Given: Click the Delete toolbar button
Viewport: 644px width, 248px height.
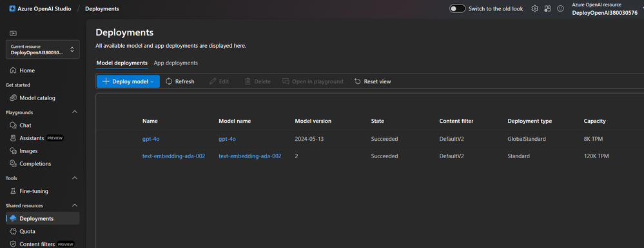Looking at the screenshot, I should (258, 81).
